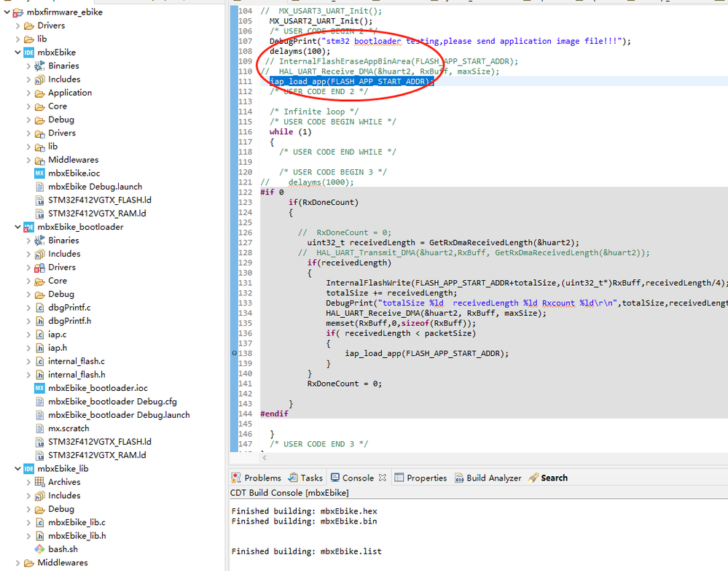This screenshot has height=571, width=728.
Task: Switch to the Tasks tab
Action: coord(305,478)
